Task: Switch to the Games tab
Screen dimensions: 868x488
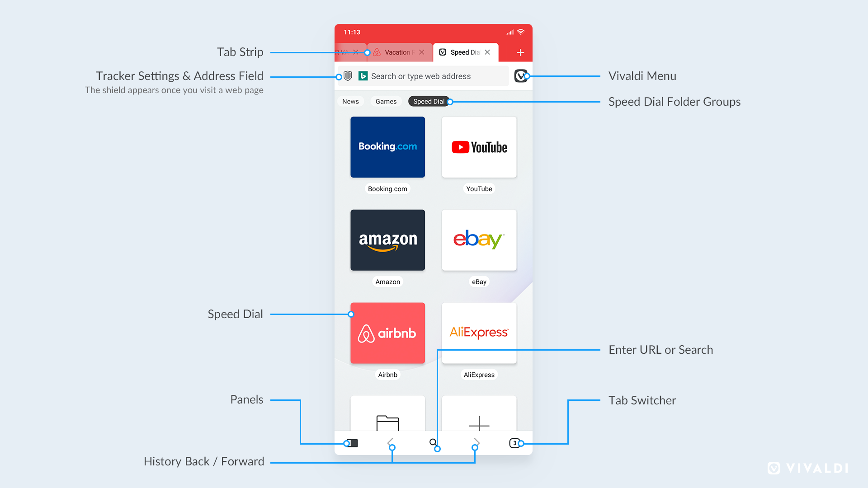Action: coord(387,101)
